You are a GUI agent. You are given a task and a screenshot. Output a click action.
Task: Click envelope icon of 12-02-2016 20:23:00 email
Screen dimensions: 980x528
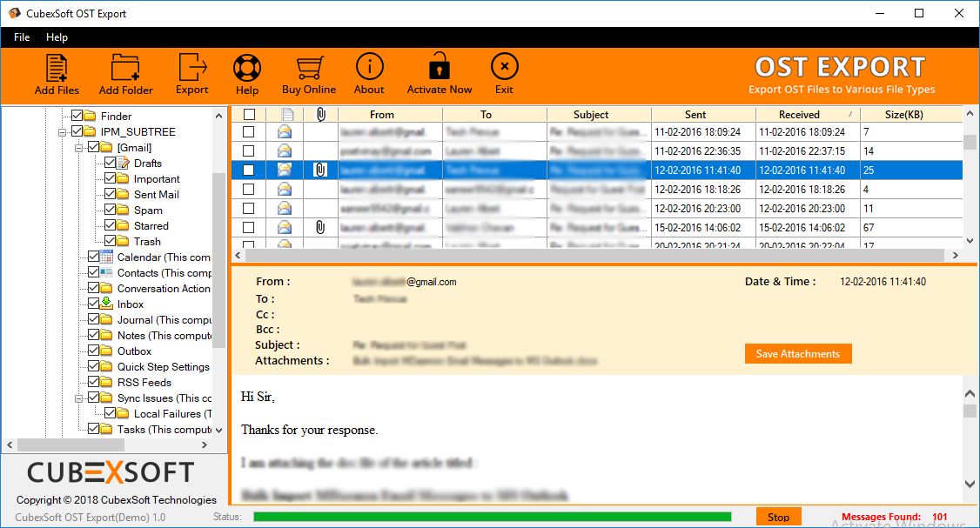click(x=285, y=208)
